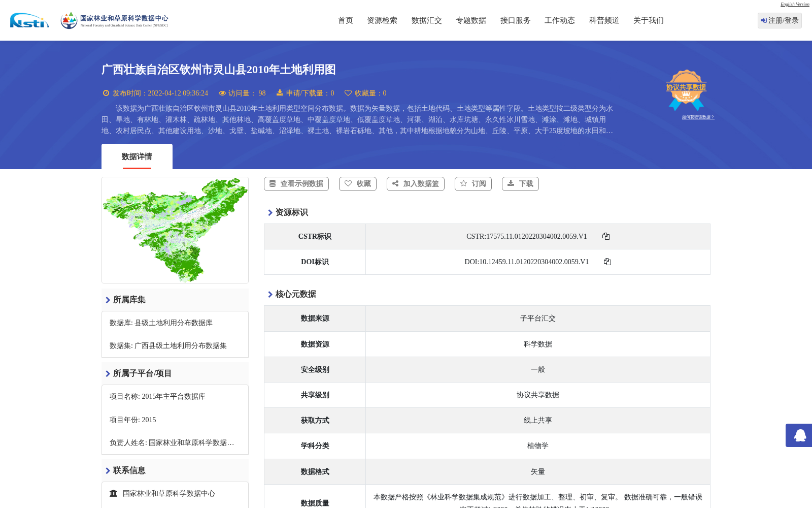
Task: Click the 查看示例数据 button
Action: (296, 184)
